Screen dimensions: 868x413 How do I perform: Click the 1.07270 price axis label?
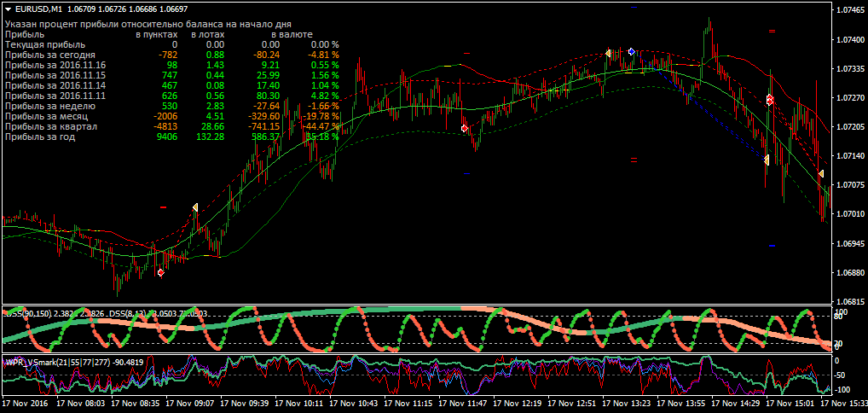click(852, 98)
